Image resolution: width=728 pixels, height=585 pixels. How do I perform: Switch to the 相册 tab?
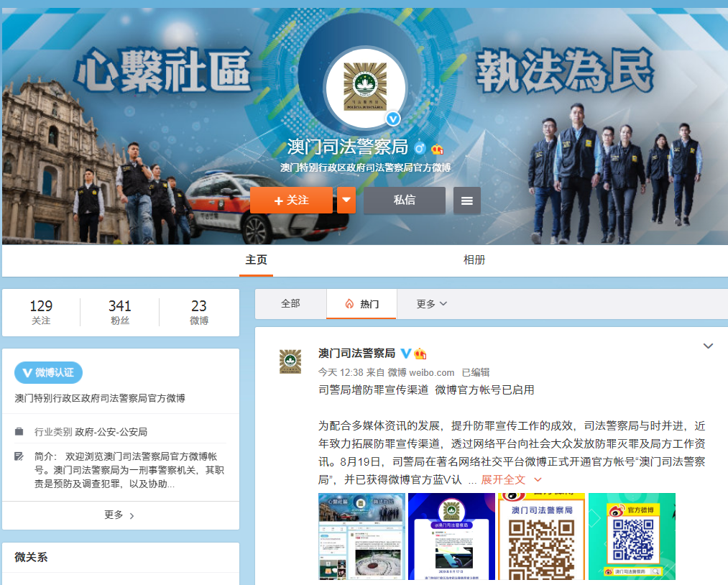(x=474, y=260)
